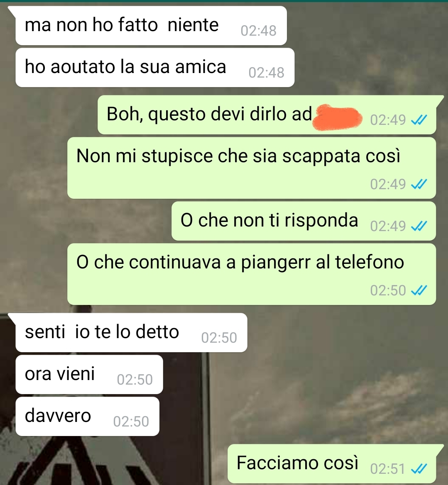Tap the read ticks under 'Non mi stupisce che sia scappata così'
The width and height of the screenshot is (448, 485).
click(419, 184)
